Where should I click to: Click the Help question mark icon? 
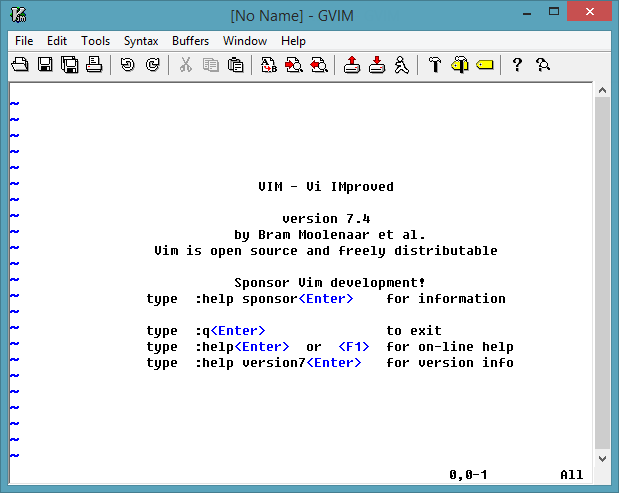pyautogui.click(x=517, y=65)
